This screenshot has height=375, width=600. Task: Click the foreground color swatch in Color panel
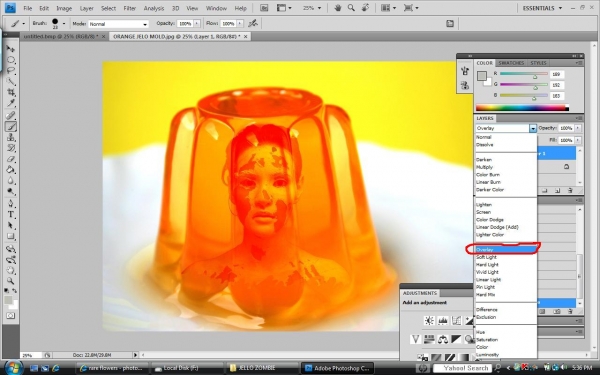click(482, 76)
